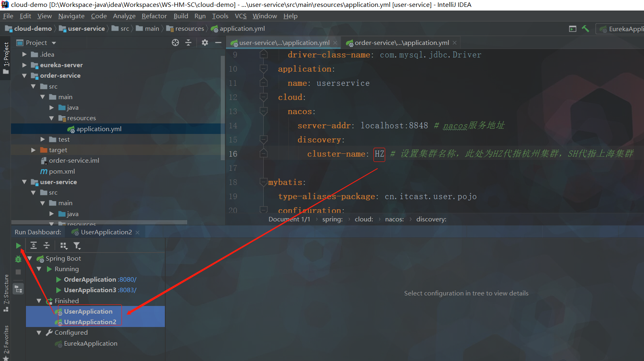Open the Run Dashboard group-by options
This screenshot has height=361, width=644.
coord(64,246)
